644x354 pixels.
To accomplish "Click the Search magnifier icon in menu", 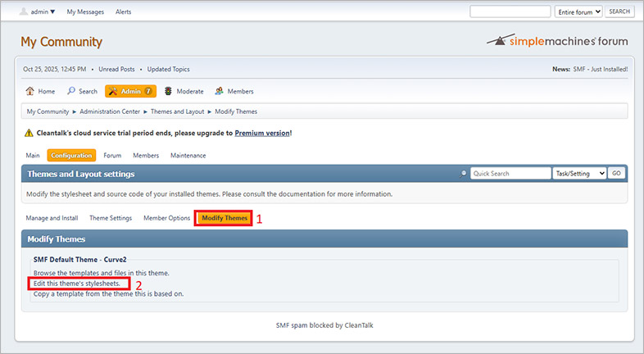I will [x=71, y=90].
